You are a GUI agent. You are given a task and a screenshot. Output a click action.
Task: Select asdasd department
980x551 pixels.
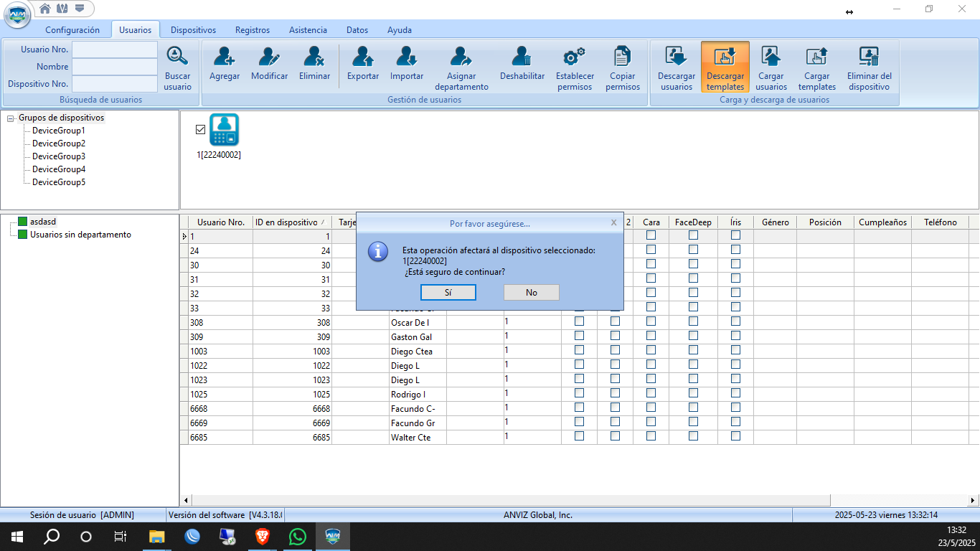click(x=43, y=222)
